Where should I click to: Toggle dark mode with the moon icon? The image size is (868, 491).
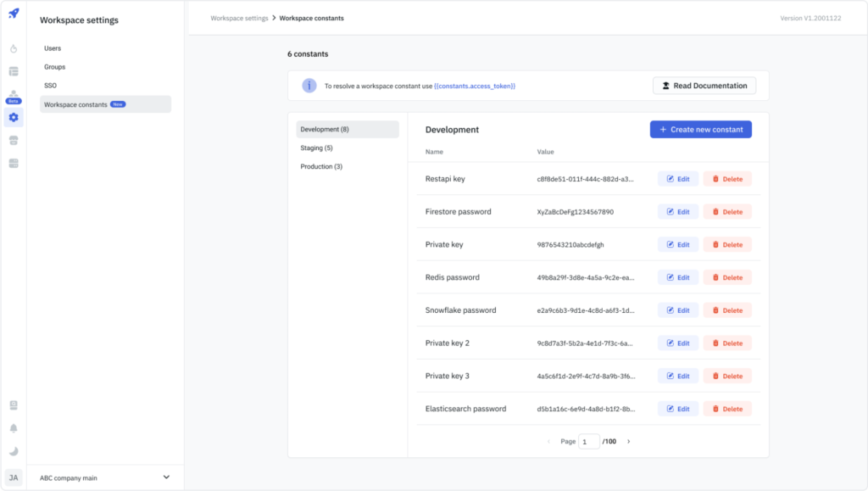coord(13,450)
